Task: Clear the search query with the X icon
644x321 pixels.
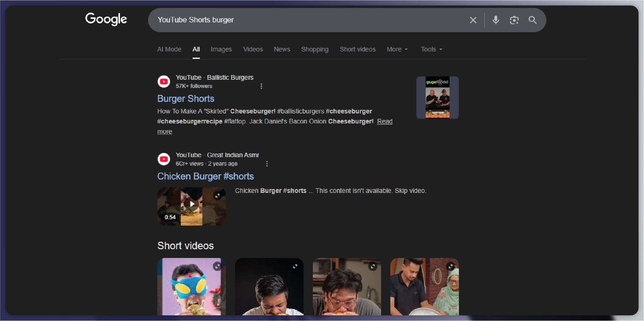Action: pyautogui.click(x=473, y=20)
